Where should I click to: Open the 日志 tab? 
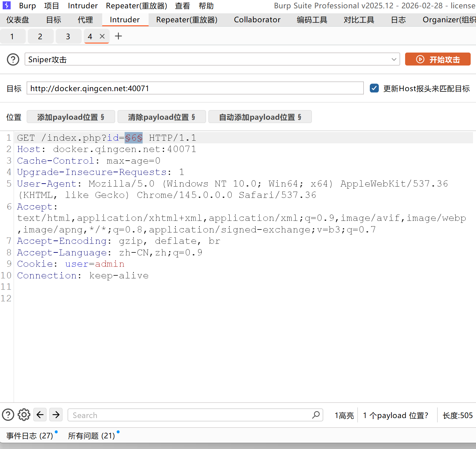398,20
